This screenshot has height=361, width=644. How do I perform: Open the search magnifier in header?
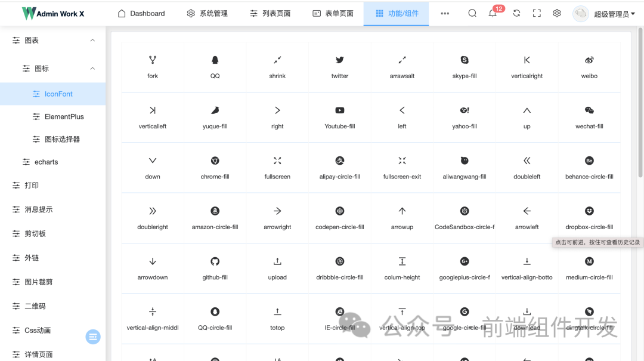[x=472, y=13]
